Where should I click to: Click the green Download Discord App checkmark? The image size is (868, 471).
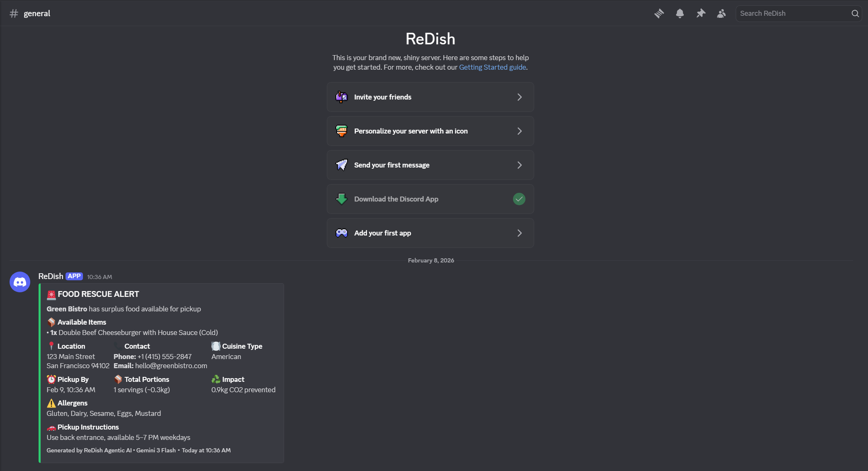[519, 199]
